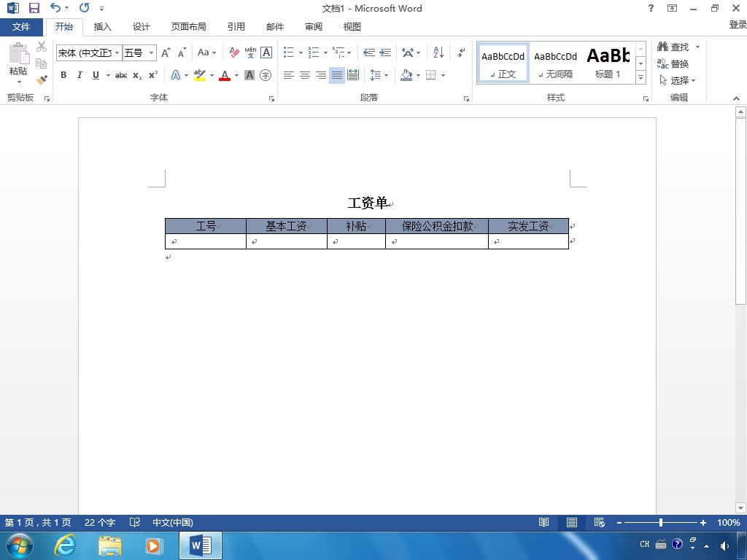
Task: Toggle strikethrough formatting
Action: [121, 75]
